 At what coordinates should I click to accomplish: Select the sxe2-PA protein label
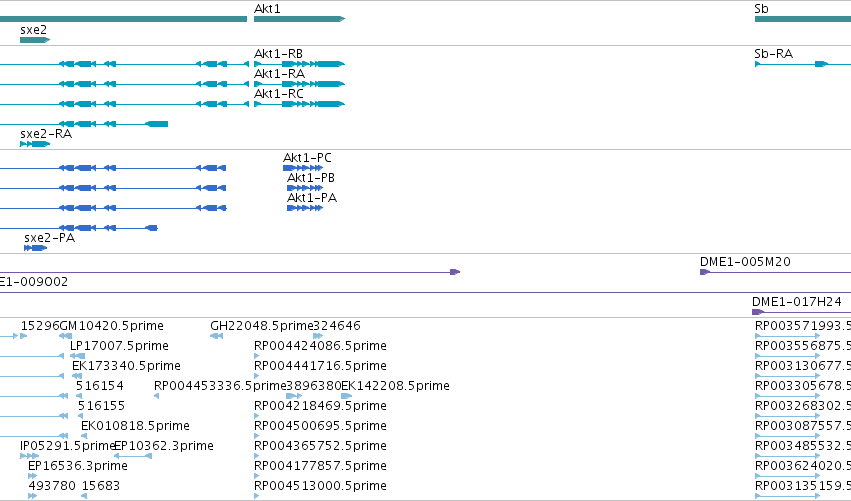click(x=49, y=238)
